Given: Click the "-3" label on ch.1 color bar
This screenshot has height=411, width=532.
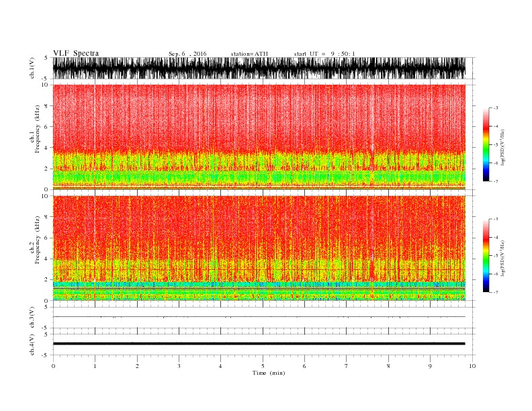Looking at the screenshot, I should click(496, 108).
